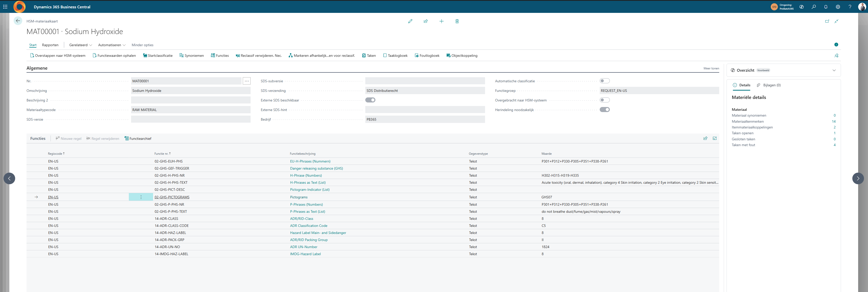Open the app launcher waffle icon
Image resolution: width=868 pixels, height=292 pixels.
click(x=5, y=7)
